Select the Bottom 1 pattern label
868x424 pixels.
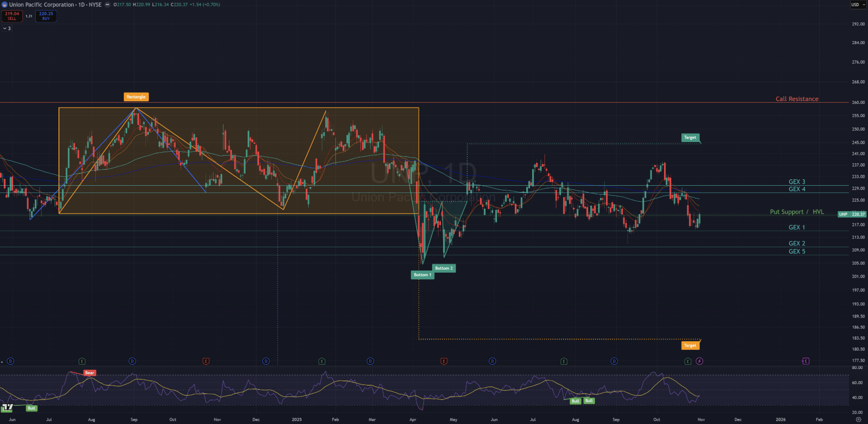point(423,275)
